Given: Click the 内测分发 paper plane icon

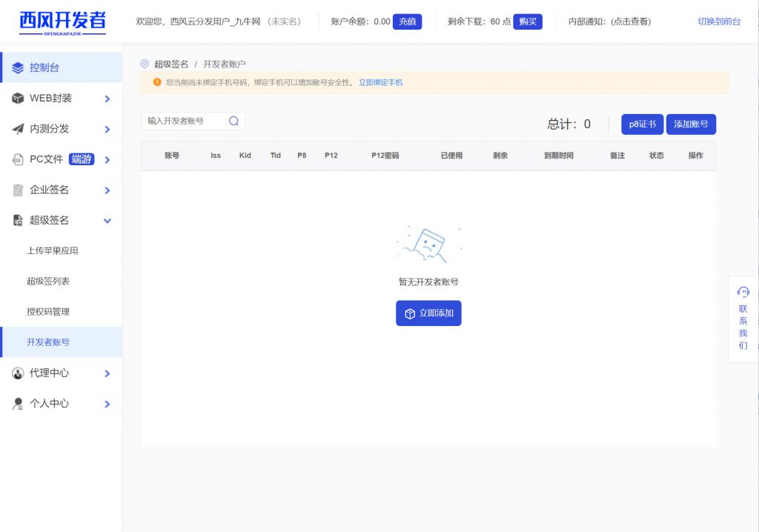Looking at the screenshot, I should (18, 129).
